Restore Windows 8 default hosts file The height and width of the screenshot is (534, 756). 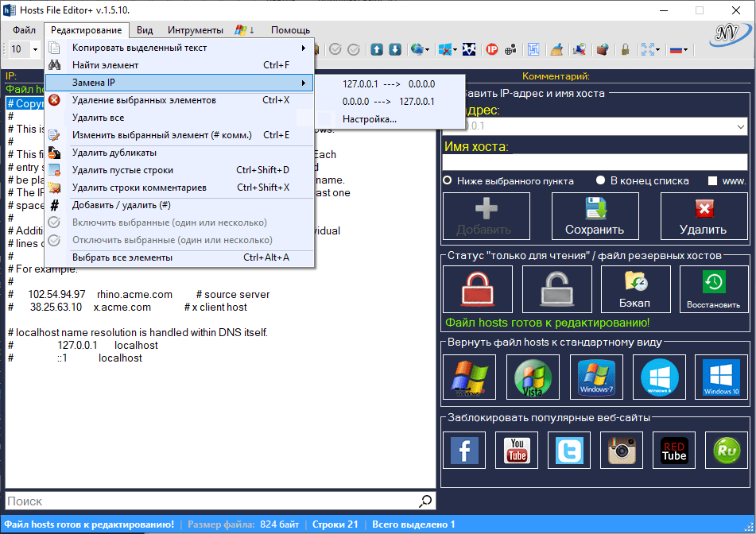pyautogui.click(x=659, y=377)
